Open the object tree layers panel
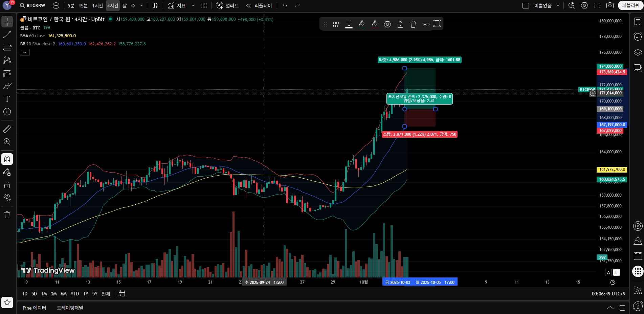The image size is (644, 314). pyautogui.click(x=638, y=52)
